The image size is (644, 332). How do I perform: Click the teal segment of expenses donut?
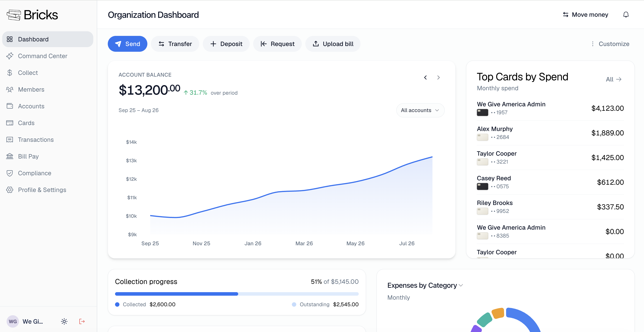(x=485, y=320)
